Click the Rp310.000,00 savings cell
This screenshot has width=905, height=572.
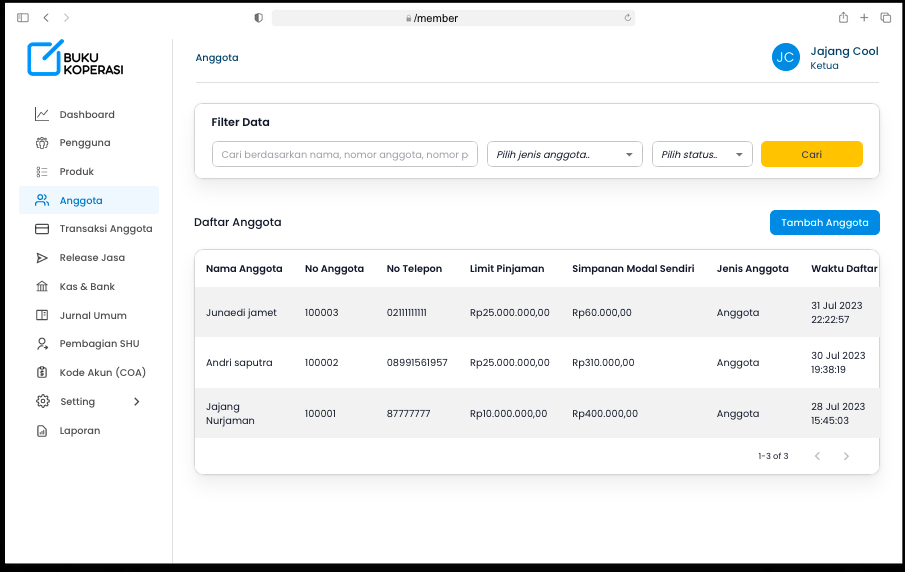coord(603,363)
